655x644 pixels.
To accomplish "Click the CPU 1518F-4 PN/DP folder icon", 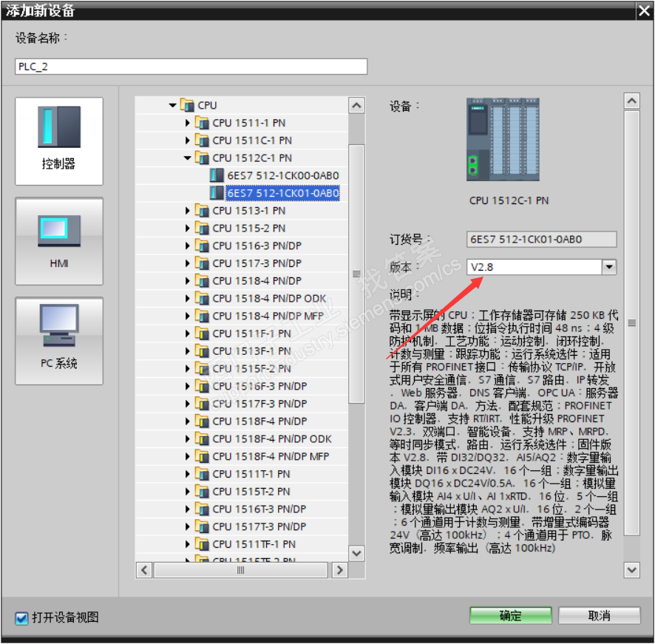I will (x=202, y=421).
